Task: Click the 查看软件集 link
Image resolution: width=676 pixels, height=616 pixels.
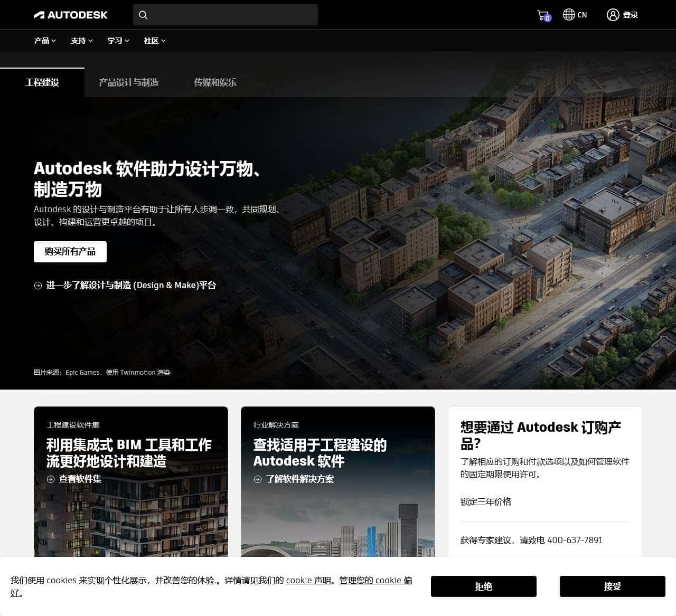Action: [x=80, y=479]
